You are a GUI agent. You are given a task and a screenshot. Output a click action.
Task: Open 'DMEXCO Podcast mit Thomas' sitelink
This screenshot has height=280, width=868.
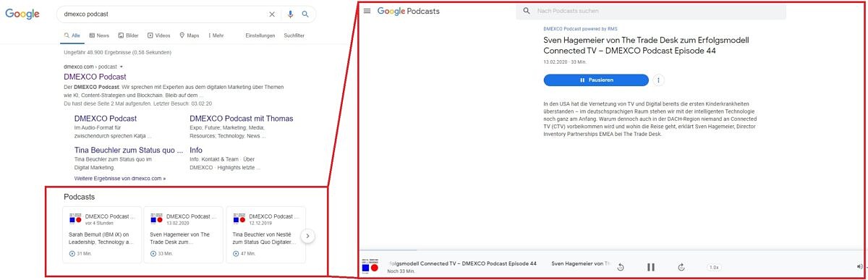242,119
